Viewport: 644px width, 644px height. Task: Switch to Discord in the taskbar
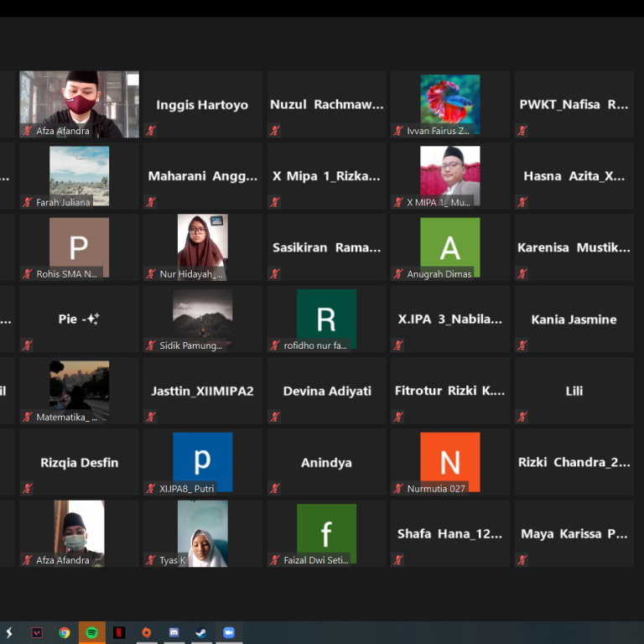[174, 632]
